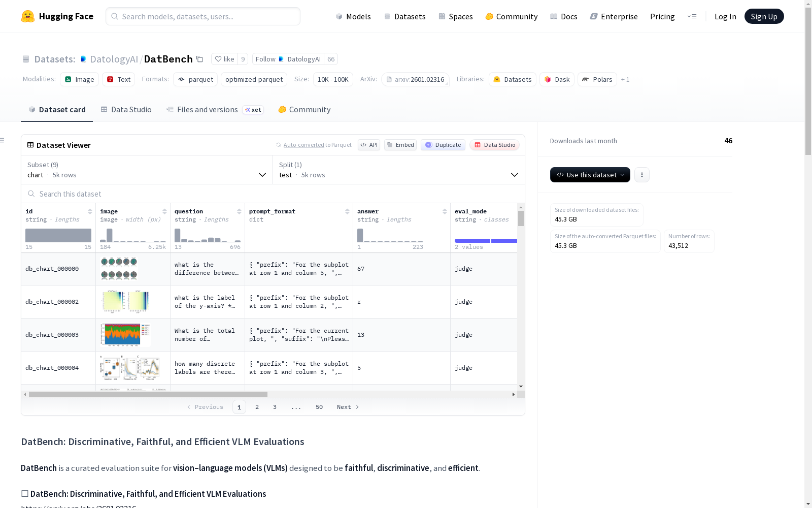Click Next page in pagination
Viewport: 812px width, 508px height.
click(x=348, y=407)
